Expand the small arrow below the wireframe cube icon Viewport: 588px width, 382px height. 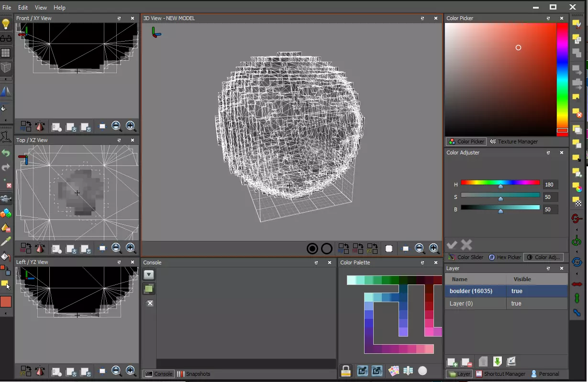tap(6, 79)
